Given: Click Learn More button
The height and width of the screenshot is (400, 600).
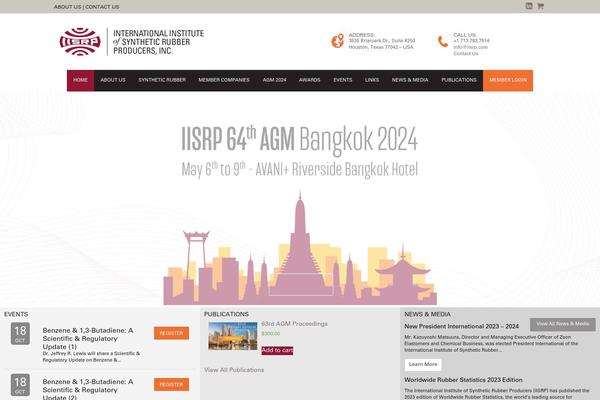Looking at the screenshot, I should point(423,364).
